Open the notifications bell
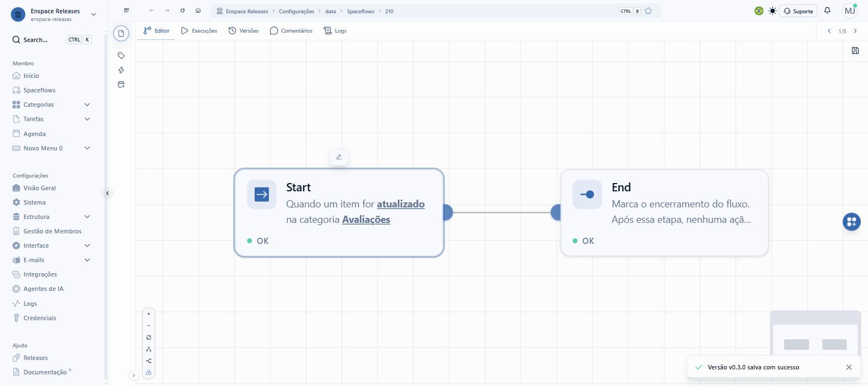 click(827, 11)
